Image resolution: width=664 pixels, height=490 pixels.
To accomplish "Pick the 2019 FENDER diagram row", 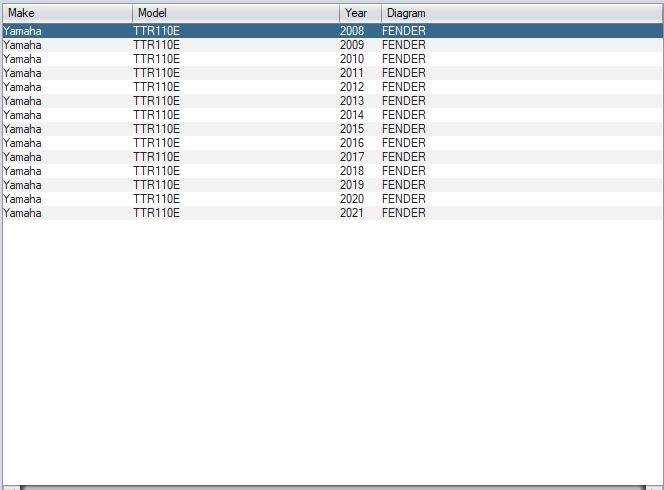I will point(332,185).
